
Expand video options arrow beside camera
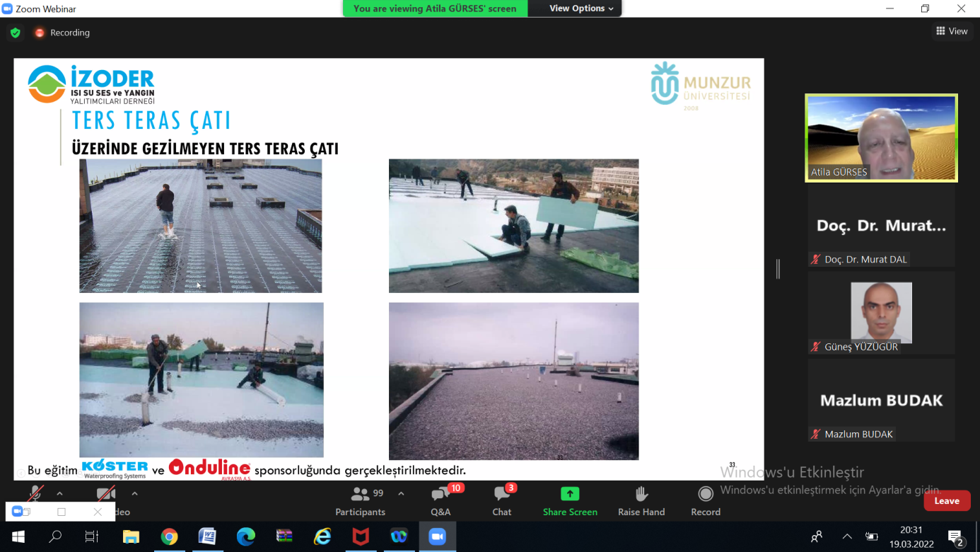(134, 494)
